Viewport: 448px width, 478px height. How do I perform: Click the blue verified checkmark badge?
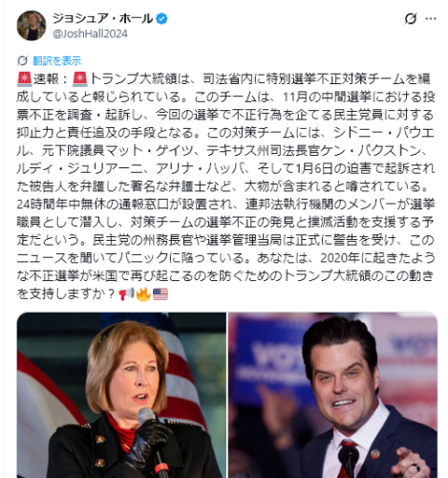pos(161,19)
